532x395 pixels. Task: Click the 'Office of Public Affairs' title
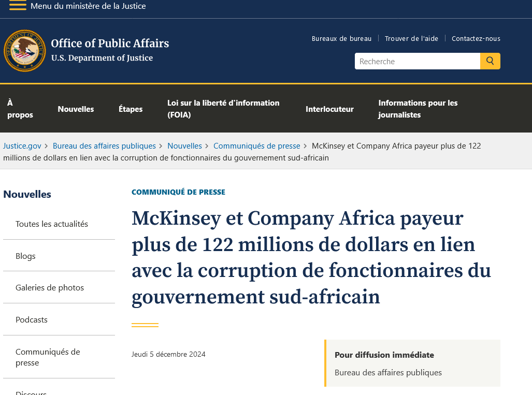point(110,43)
